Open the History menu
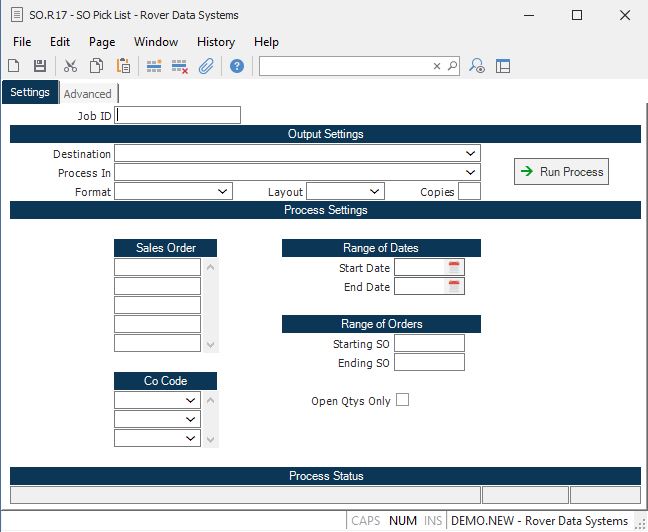 click(x=216, y=42)
